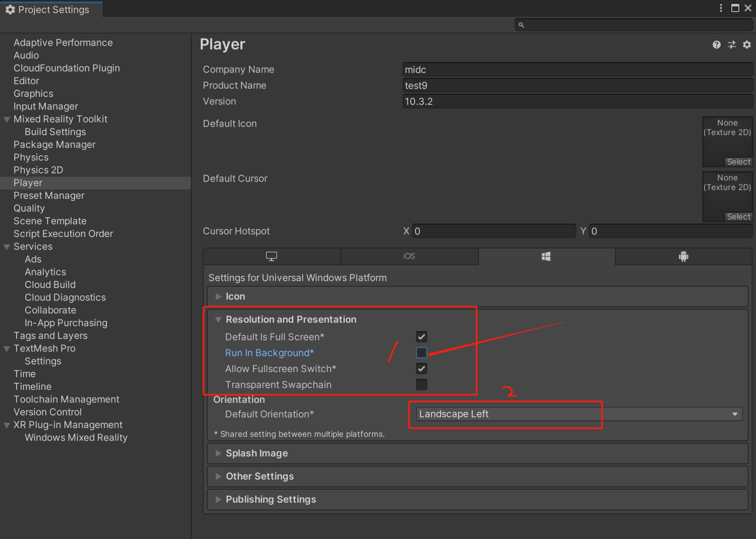
Task: Toggle Allow Fullscreen Switch checkbox
Action: point(421,369)
